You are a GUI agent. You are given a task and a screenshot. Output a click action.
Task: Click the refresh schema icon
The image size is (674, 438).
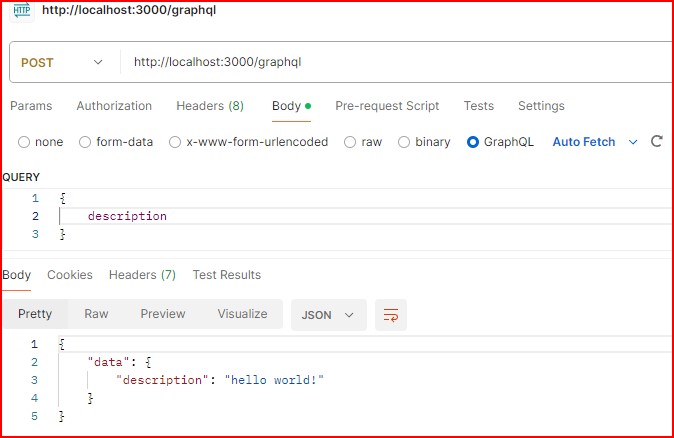click(657, 142)
